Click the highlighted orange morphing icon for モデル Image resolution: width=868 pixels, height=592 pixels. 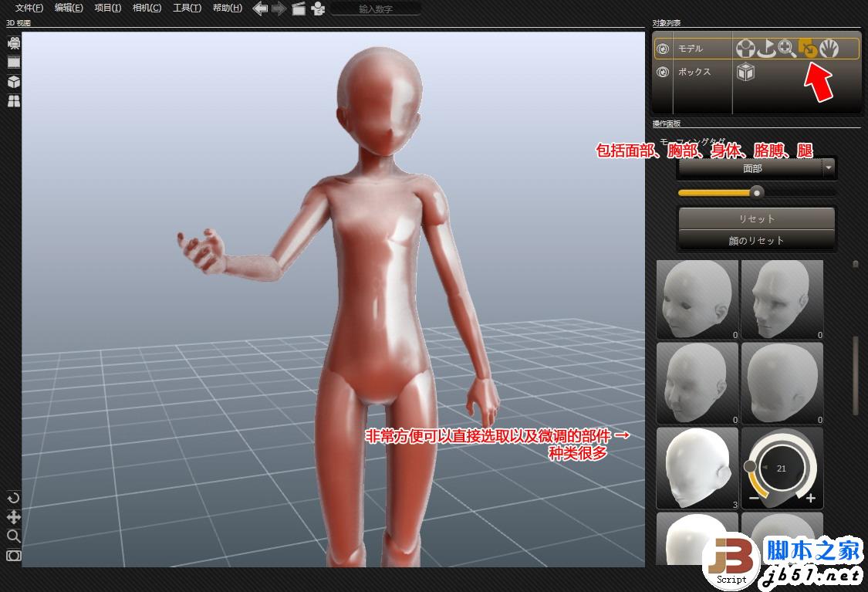point(808,49)
